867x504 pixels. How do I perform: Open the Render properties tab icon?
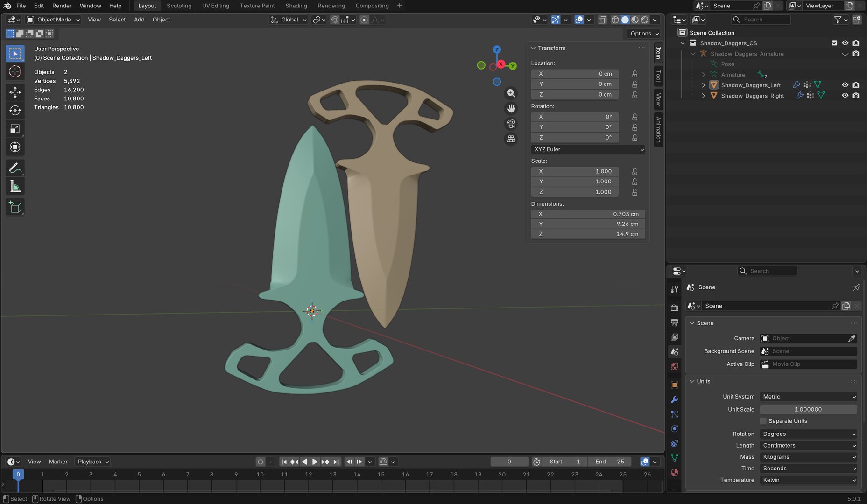674,308
